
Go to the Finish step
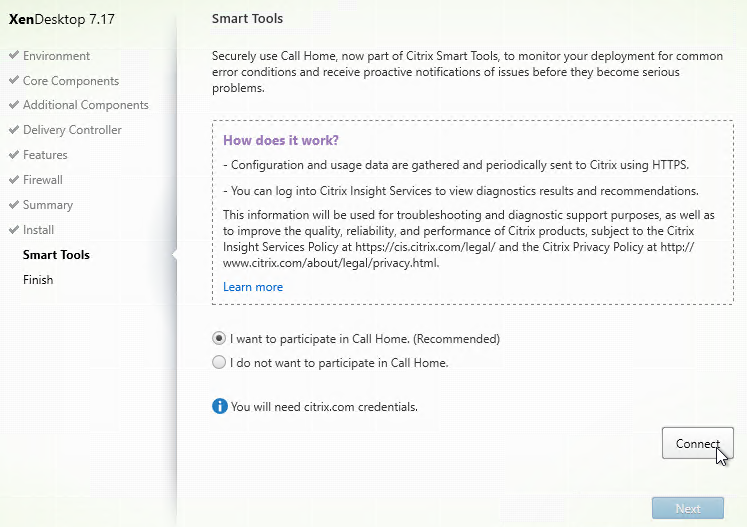click(38, 280)
